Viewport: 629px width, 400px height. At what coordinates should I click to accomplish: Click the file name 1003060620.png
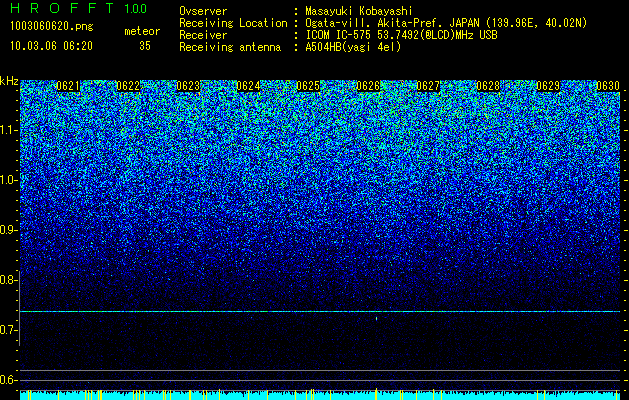(52, 27)
